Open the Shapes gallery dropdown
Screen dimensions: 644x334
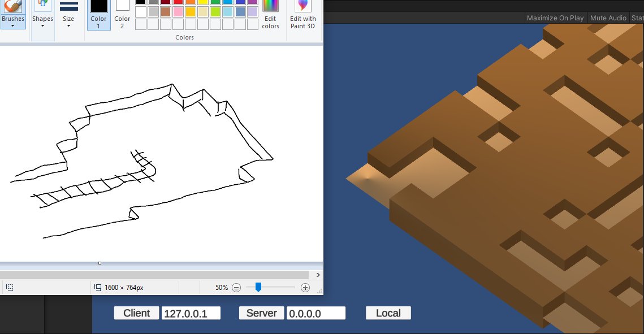pyautogui.click(x=43, y=21)
